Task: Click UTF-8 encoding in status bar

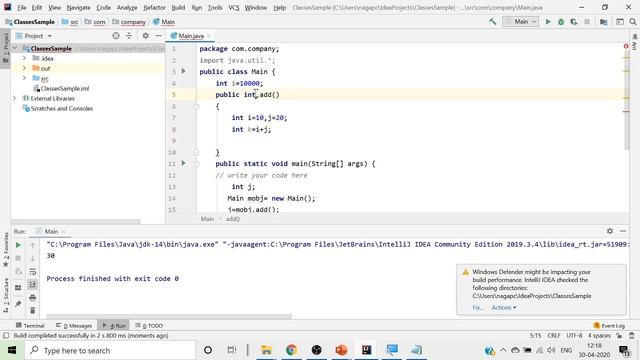Action: click(x=574, y=336)
